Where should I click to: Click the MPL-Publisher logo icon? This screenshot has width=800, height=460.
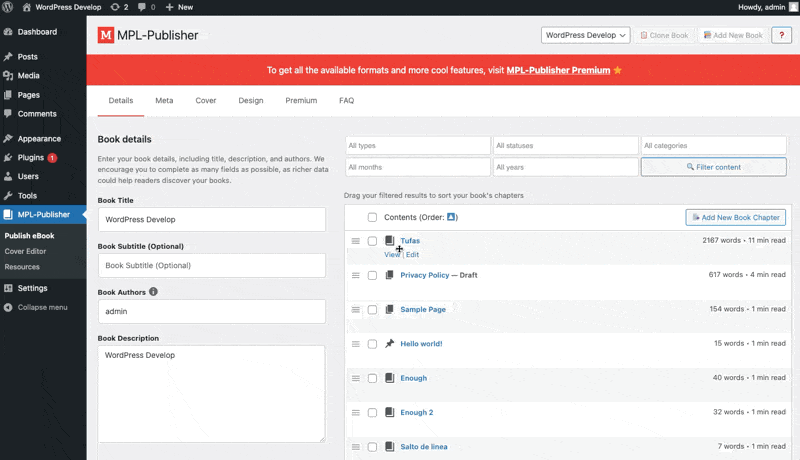[106, 35]
